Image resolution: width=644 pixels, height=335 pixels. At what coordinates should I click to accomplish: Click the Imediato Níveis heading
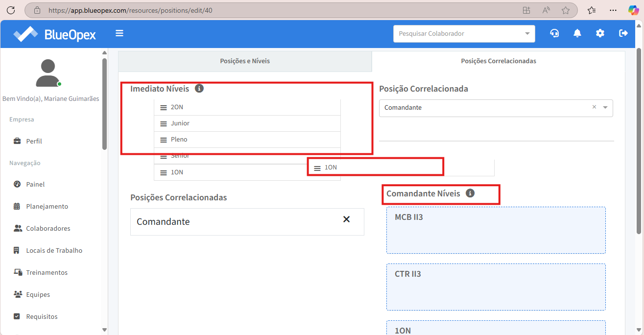[x=160, y=89]
